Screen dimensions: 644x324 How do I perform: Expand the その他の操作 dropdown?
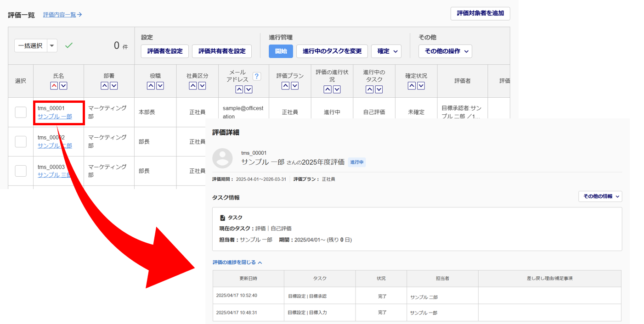click(445, 51)
